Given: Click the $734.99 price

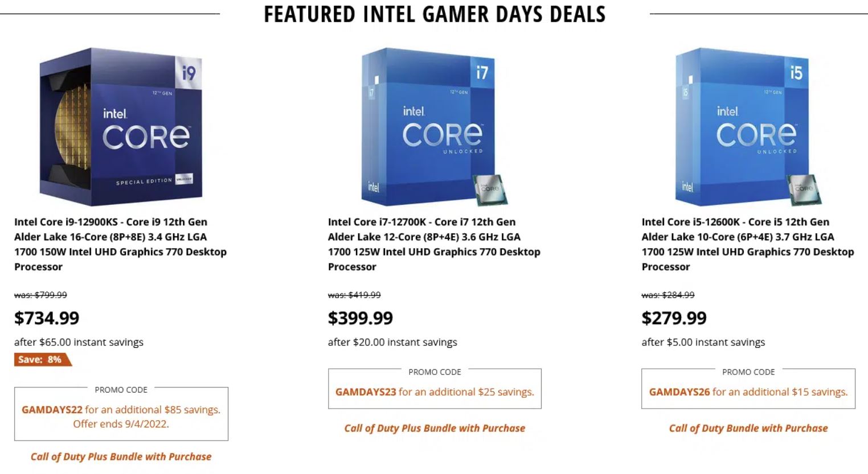Looking at the screenshot, I should click(47, 318).
